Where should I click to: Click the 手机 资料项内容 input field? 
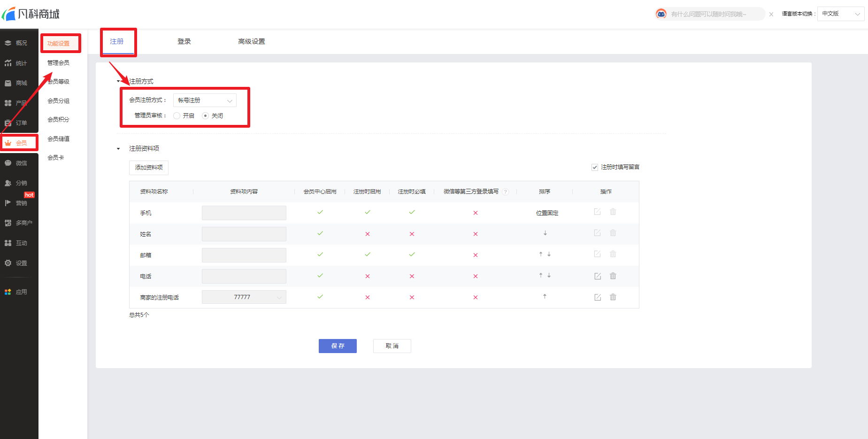pyautogui.click(x=244, y=213)
